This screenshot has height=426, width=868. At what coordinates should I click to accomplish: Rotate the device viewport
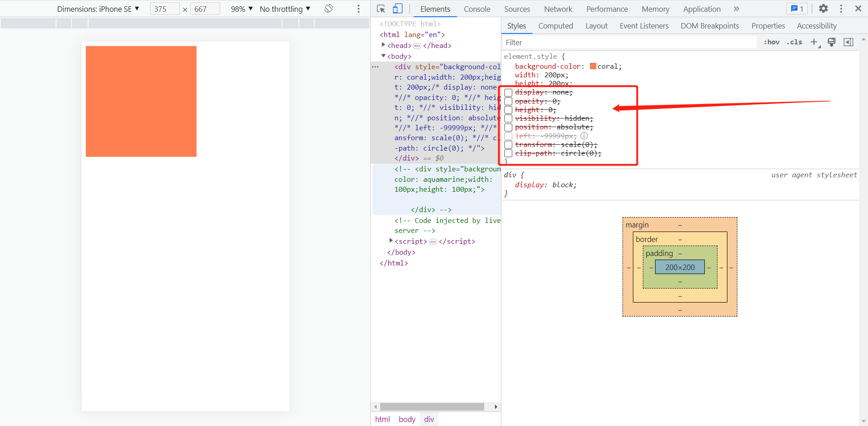point(329,9)
